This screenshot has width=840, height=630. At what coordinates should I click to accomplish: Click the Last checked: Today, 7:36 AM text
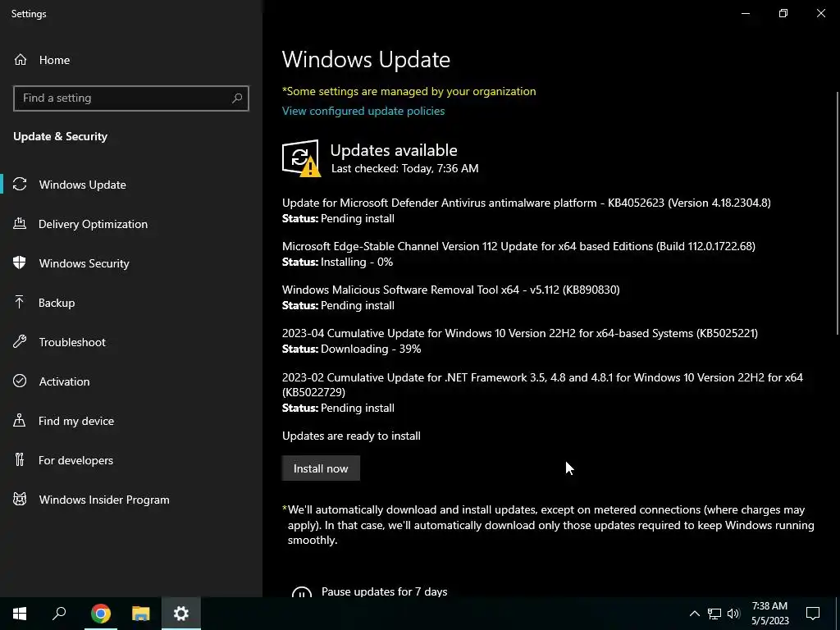[405, 168]
